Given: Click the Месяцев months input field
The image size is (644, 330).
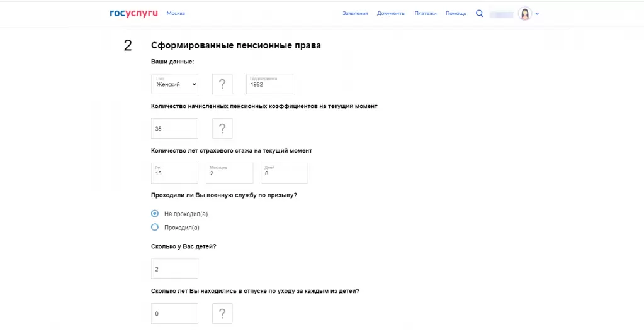Looking at the screenshot, I should point(229,173).
